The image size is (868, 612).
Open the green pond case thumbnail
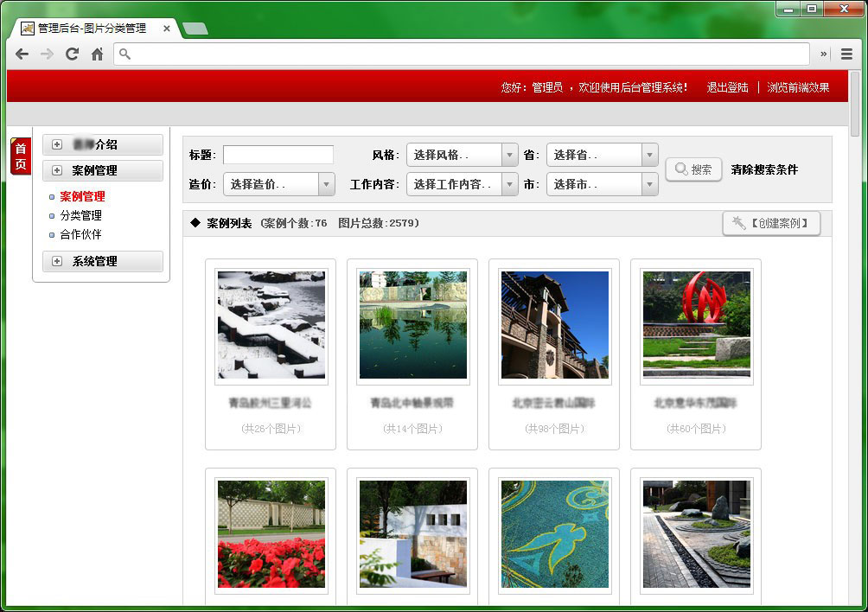(x=413, y=325)
